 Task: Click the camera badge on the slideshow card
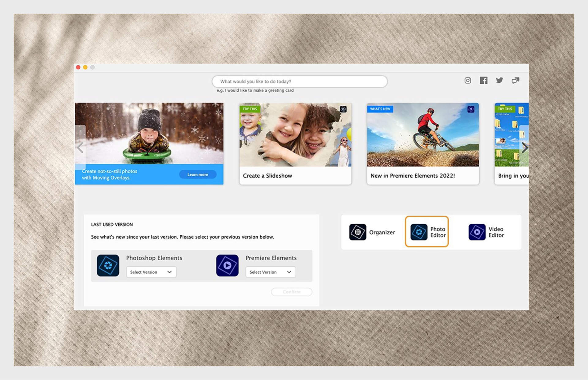click(344, 109)
